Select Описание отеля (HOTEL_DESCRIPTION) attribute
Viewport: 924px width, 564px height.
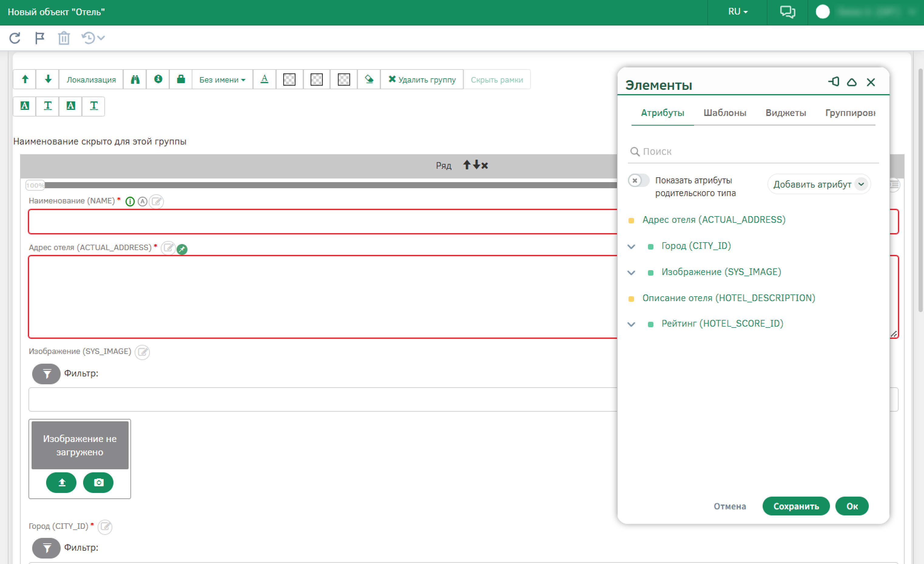point(729,298)
